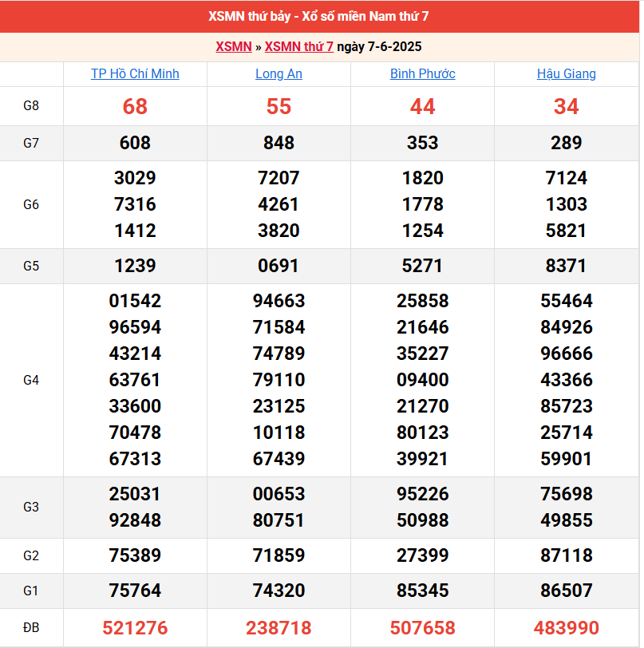Screen dimensions: 644x648
Task: Click G1 number 75764
Action: click(135, 591)
